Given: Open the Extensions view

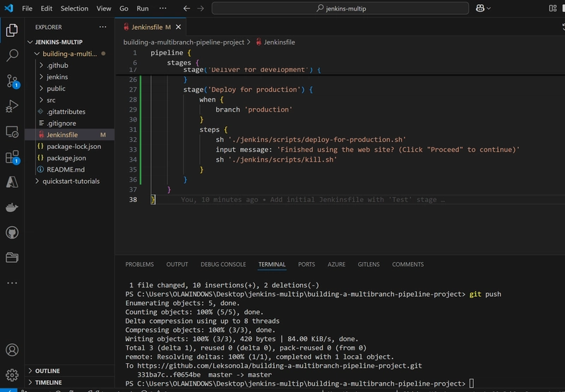Looking at the screenshot, I should tap(12, 158).
